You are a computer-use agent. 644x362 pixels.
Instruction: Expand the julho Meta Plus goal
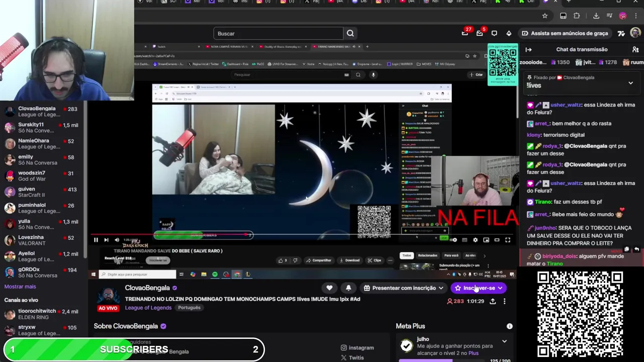point(504,342)
